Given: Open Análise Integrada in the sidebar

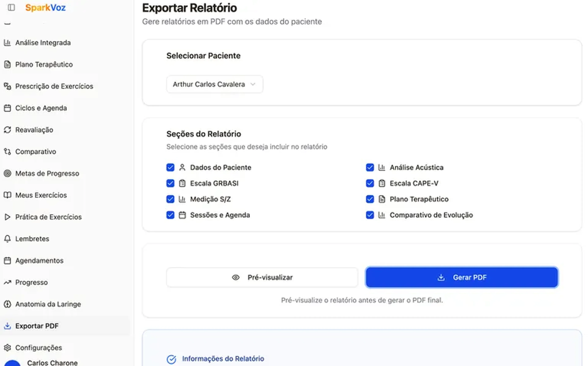Looking at the screenshot, I should click(43, 43).
